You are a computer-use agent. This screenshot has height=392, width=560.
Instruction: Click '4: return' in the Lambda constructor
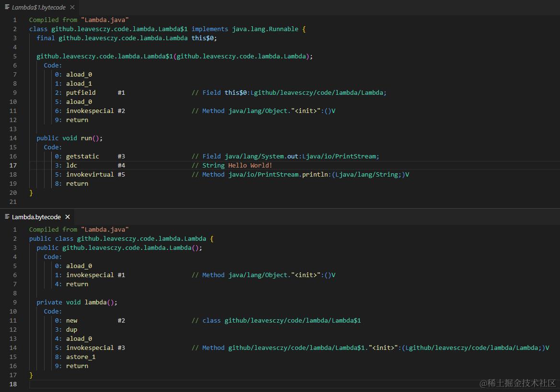(71, 284)
